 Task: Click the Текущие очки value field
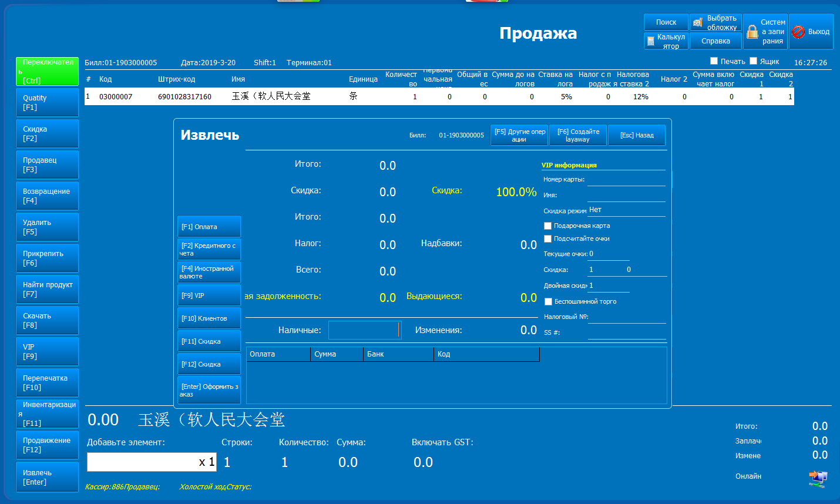[x=609, y=254]
